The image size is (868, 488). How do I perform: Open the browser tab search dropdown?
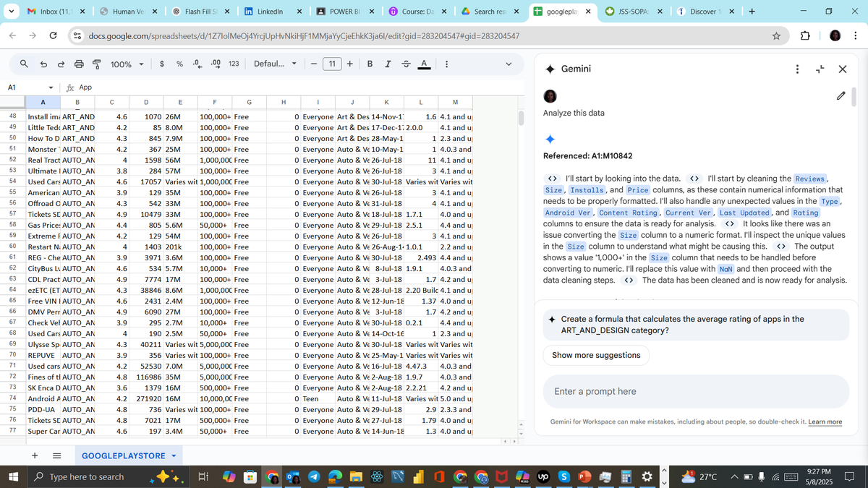pos(10,12)
